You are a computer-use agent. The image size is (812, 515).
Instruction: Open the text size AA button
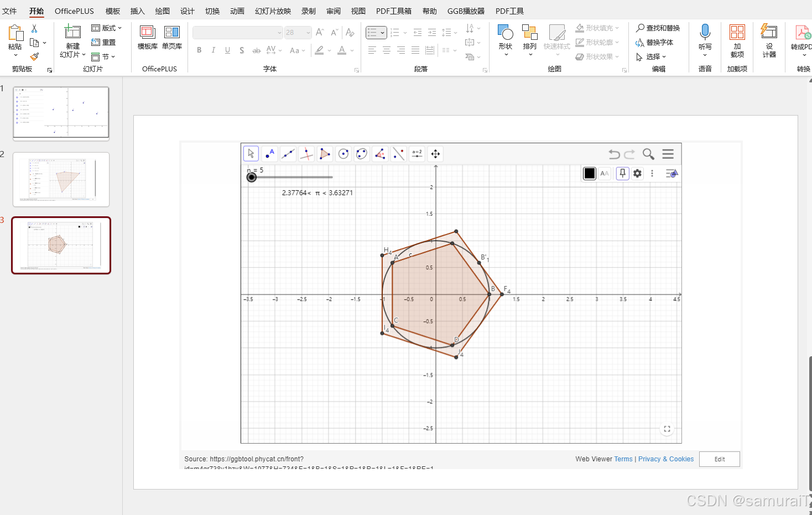pos(605,173)
